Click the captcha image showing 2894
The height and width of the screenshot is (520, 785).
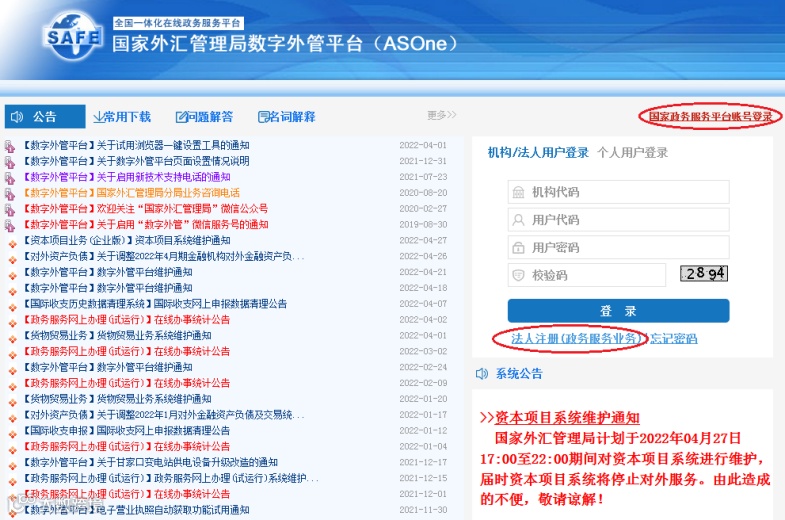coord(703,273)
